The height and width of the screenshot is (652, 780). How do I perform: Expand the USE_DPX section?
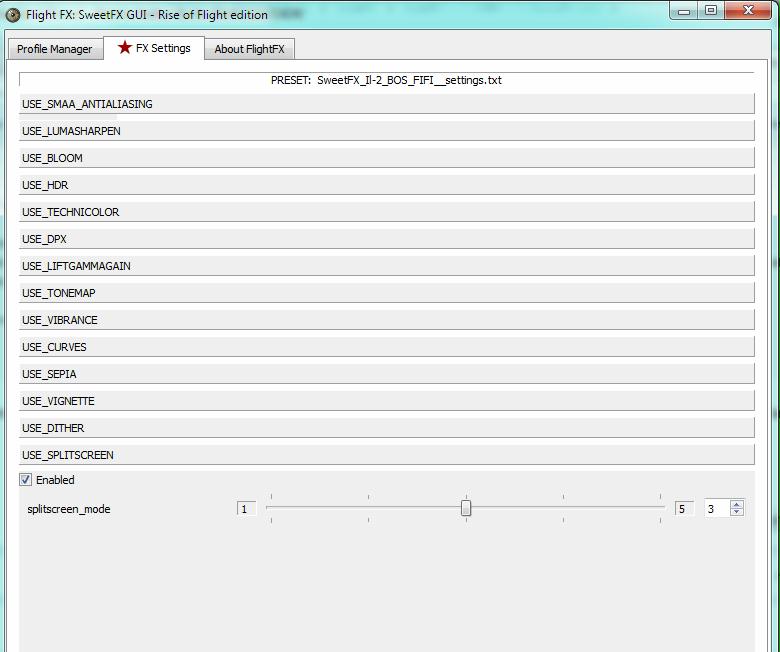point(387,239)
